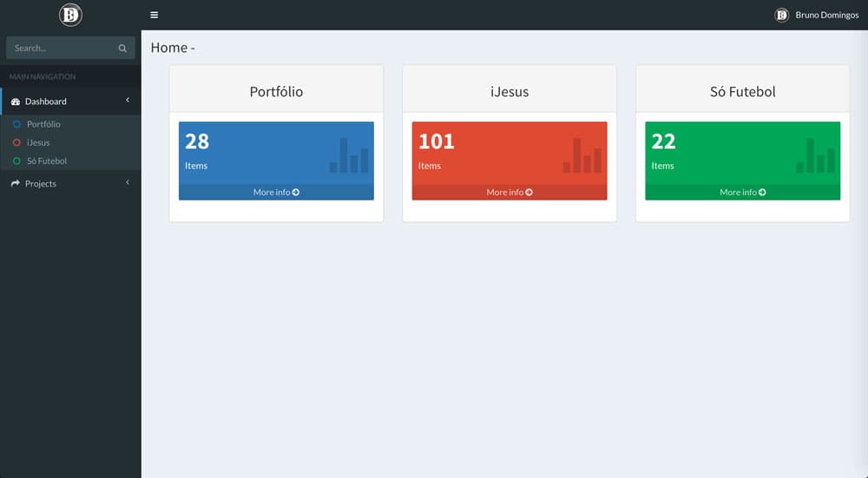Click the Projects share arrow icon

16,184
